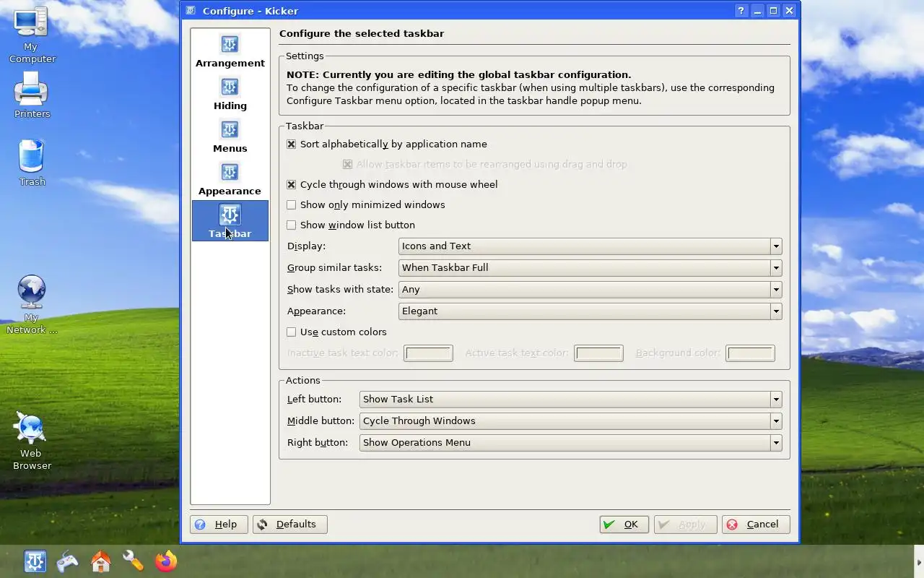Open the Arrangement settings section
The width and height of the screenshot is (924, 578).
[x=230, y=51]
